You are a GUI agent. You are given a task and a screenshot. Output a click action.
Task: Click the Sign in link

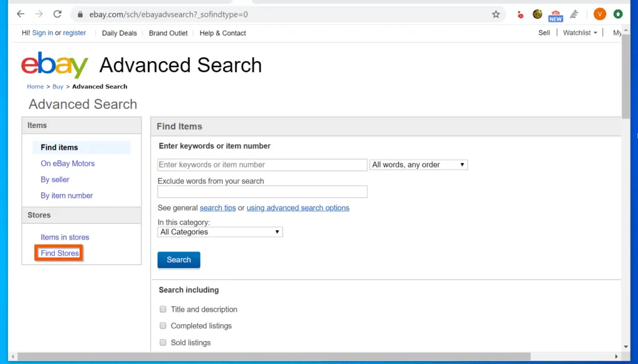click(42, 33)
